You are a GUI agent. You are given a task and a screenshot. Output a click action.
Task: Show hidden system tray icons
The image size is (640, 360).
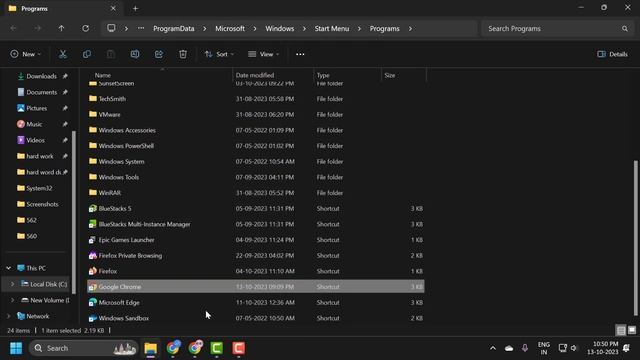point(493,348)
